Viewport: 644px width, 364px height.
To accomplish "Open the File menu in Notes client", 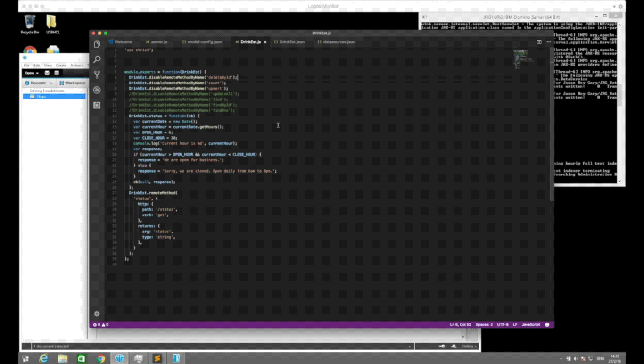I will tap(26, 66).
